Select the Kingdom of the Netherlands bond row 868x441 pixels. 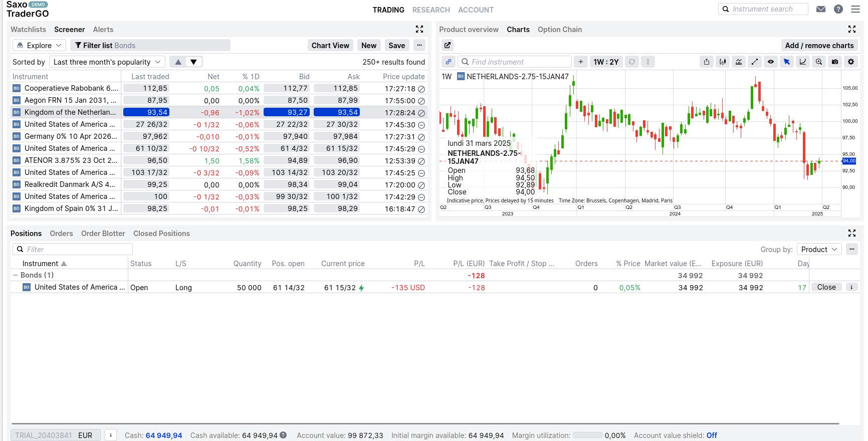tap(219, 112)
